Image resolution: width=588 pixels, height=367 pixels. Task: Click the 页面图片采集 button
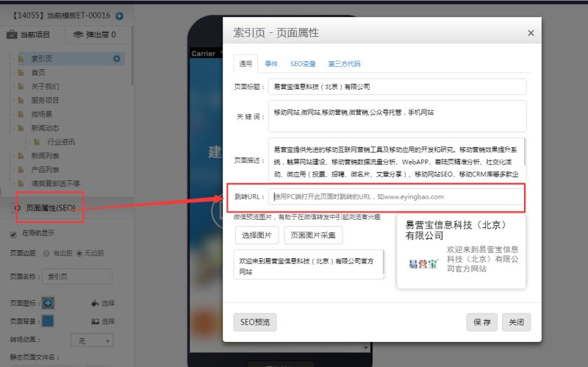(x=313, y=235)
